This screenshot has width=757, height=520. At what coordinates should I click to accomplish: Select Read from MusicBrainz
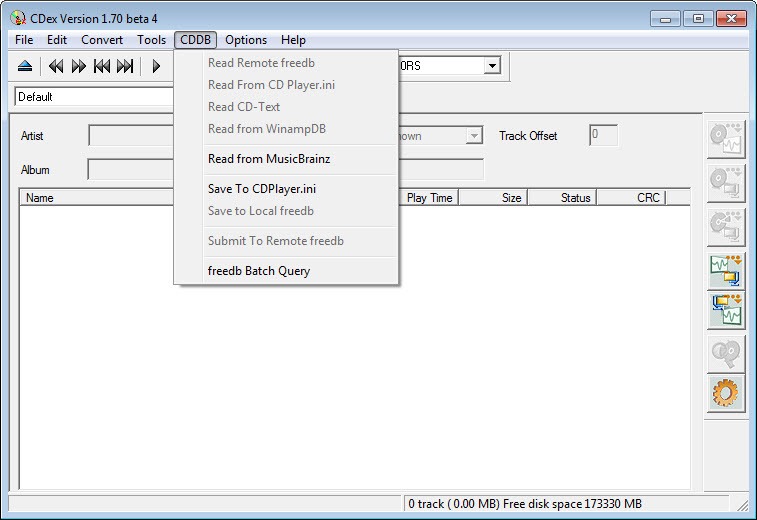[x=287, y=159]
